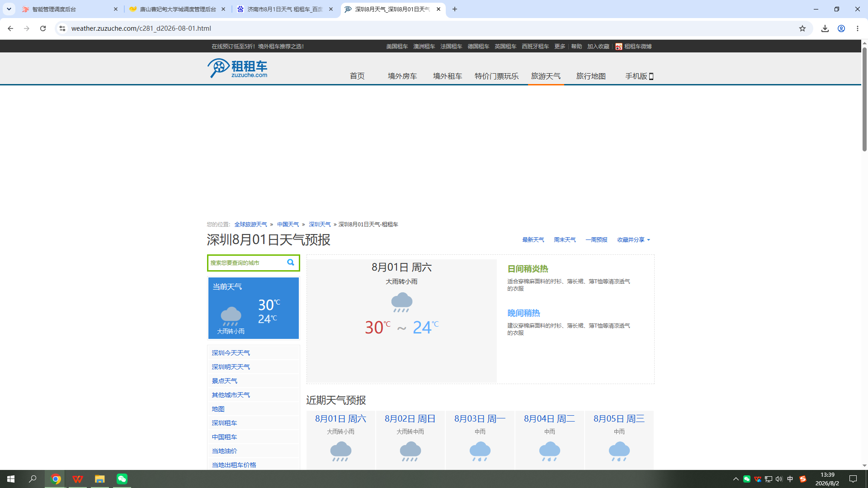Click 一周预报 link
The width and height of the screenshot is (868, 488).
[596, 240]
